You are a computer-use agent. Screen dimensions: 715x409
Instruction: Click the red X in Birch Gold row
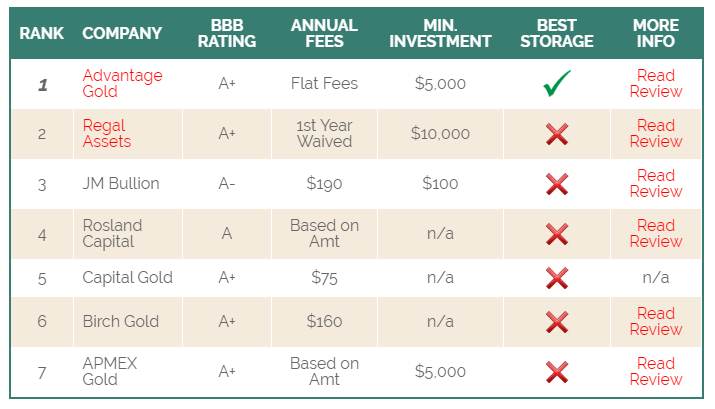[x=557, y=322]
